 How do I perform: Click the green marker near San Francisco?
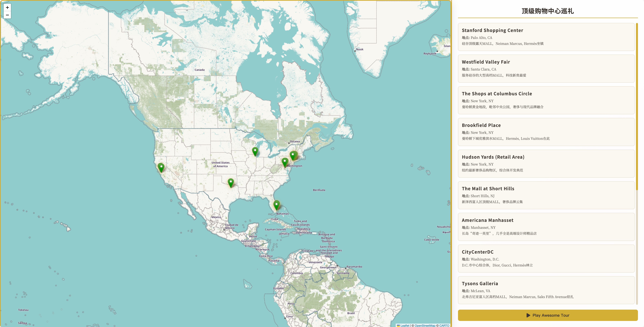pos(161,168)
